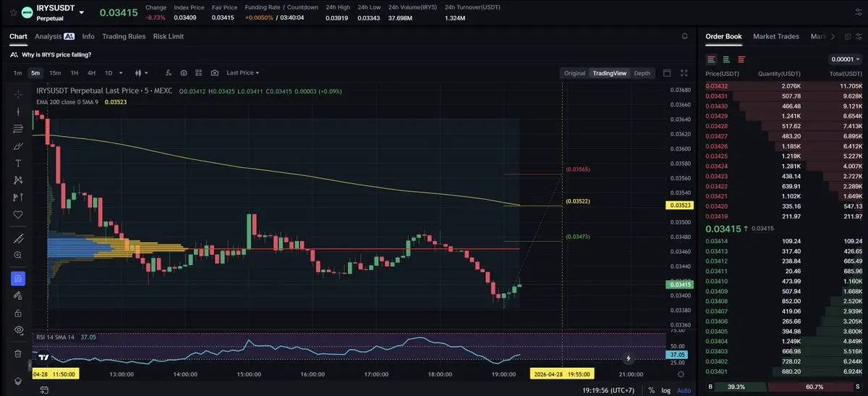Open the forecast/position tool
Screen dimensions: 868x396
(x=18, y=197)
